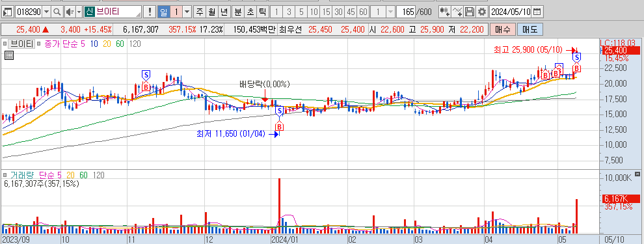Click the small square before 종가 단순 legend
Viewport: 644px width, 244px height.
point(38,44)
